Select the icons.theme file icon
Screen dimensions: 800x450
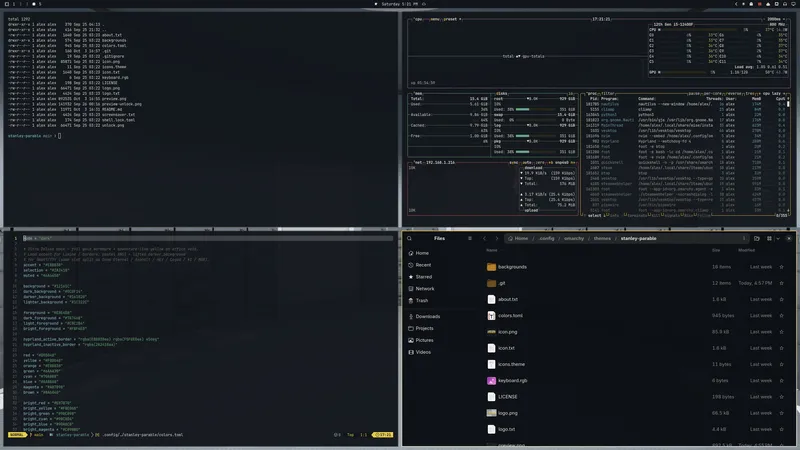[x=491, y=364]
